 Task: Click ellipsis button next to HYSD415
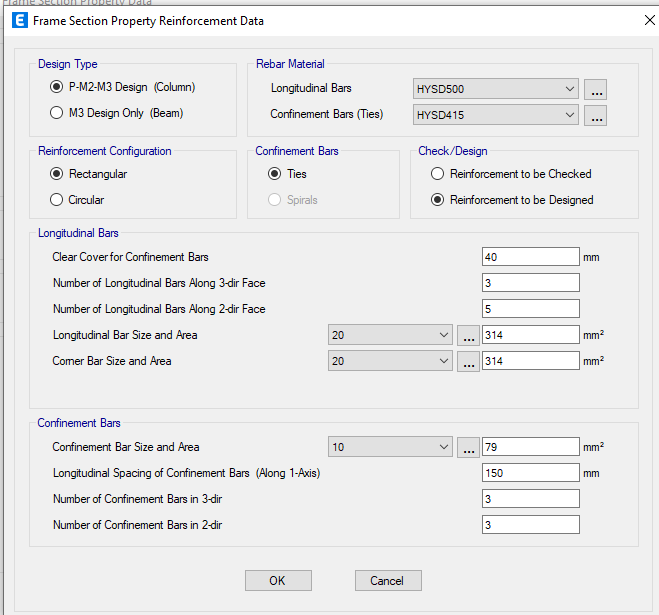596,115
